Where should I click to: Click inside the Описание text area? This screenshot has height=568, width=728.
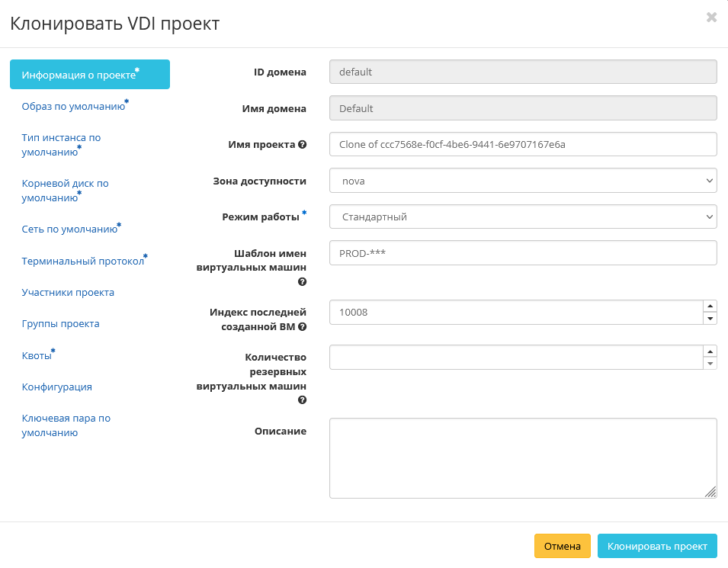tap(522, 456)
